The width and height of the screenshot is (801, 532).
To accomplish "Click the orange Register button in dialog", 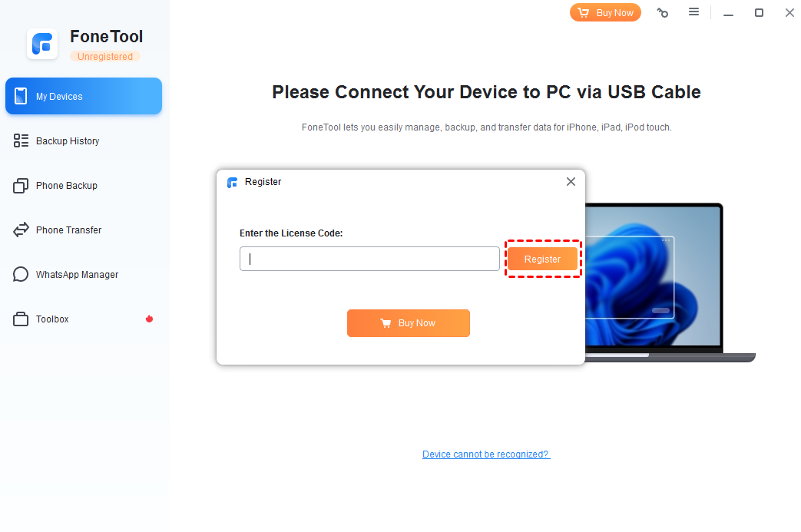I will click(x=542, y=259).
